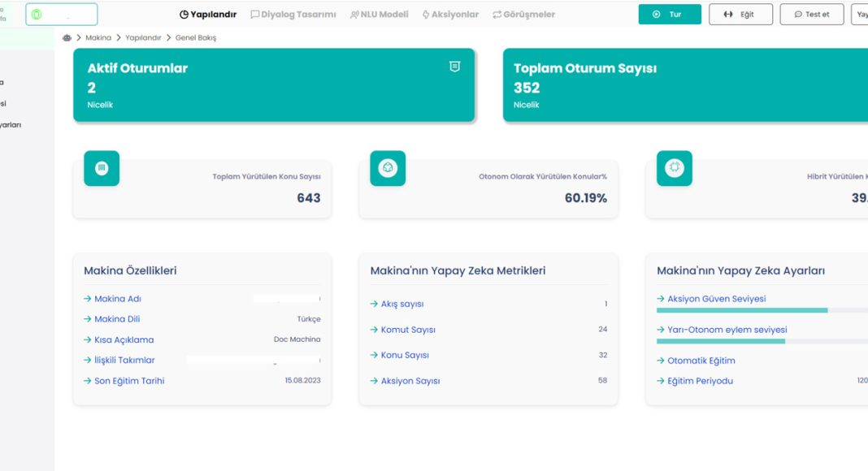Click the Test et button
The image size is (868, 471).
(x=812, y=15)
